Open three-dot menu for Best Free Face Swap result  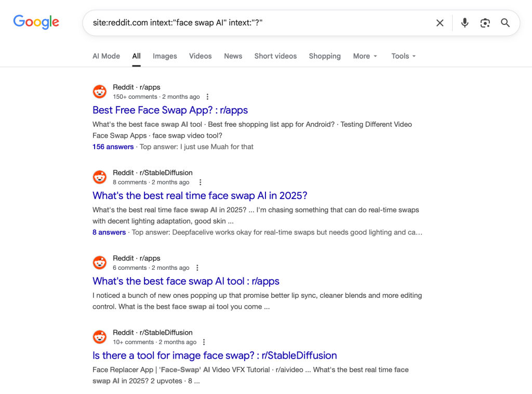(207, 97)
